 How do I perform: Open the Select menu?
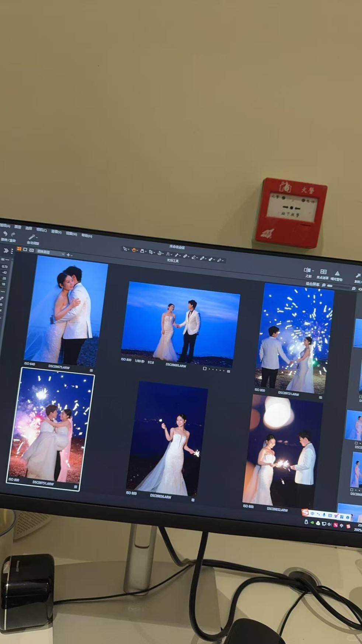29,229
